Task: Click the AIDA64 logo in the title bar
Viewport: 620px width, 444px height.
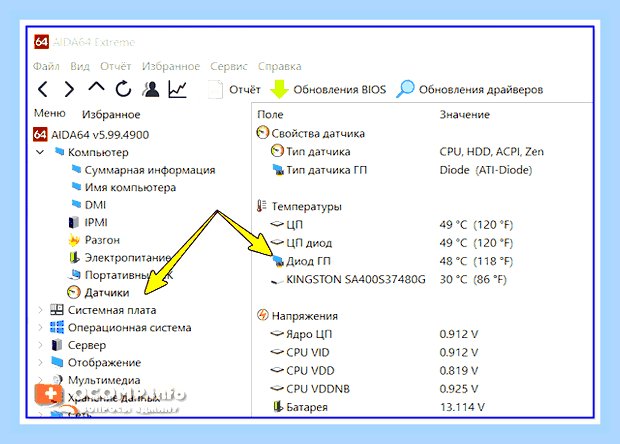Action: [41, 42]
